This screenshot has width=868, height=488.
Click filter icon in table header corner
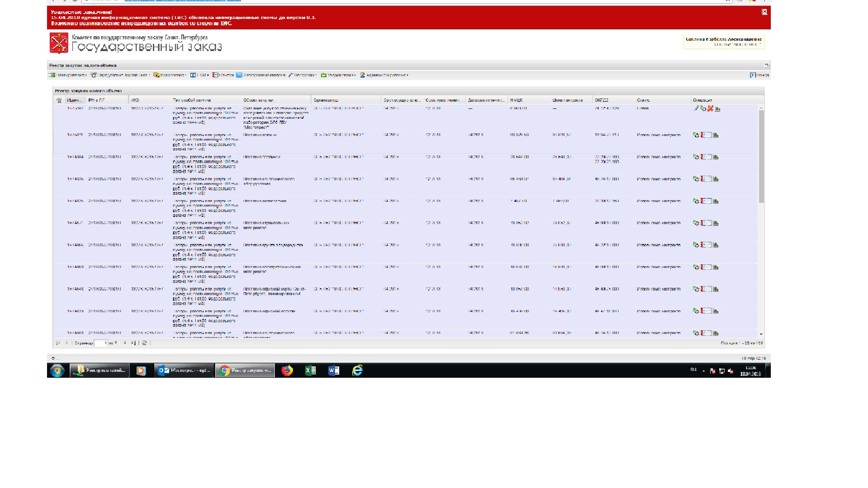pyautogui.click(x=59, y=100)
